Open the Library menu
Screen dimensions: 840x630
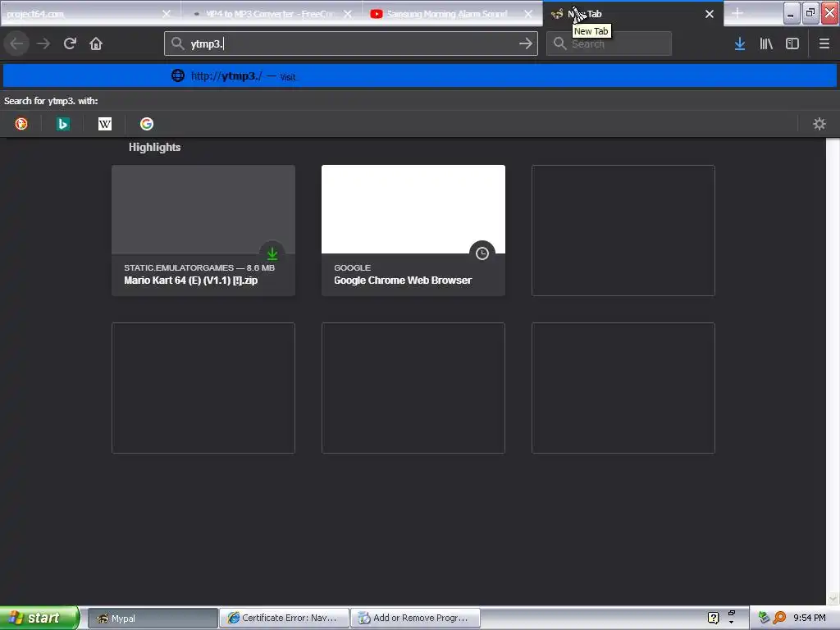click(766, 44)
